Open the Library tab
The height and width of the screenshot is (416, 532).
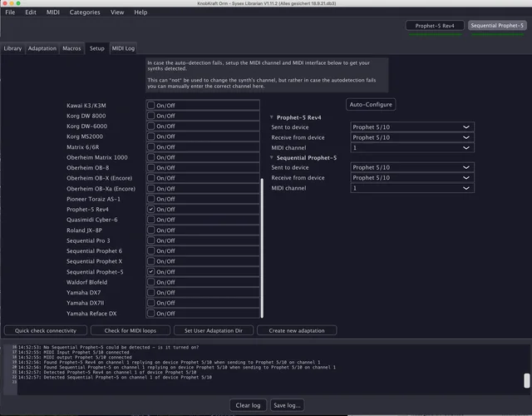point(12,49)
